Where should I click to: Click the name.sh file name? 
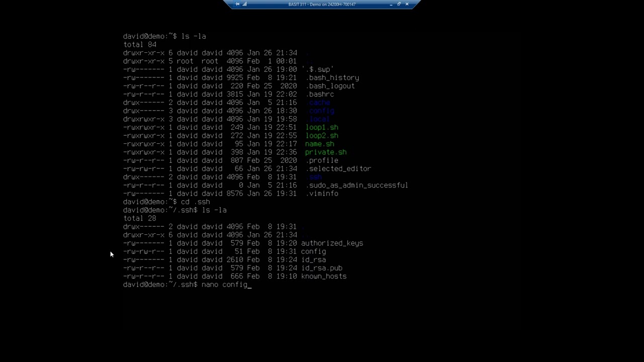pos(319,144)
